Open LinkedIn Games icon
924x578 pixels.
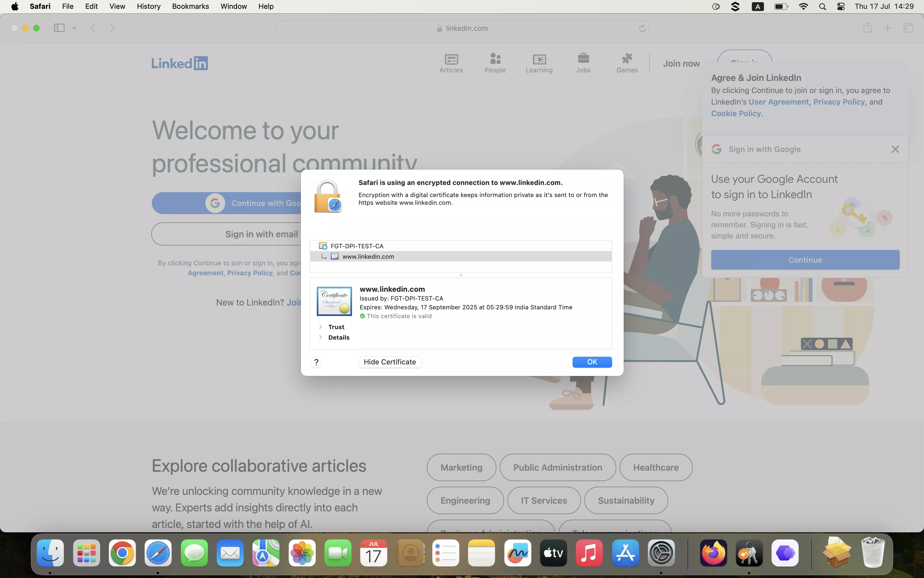(627, 63)
